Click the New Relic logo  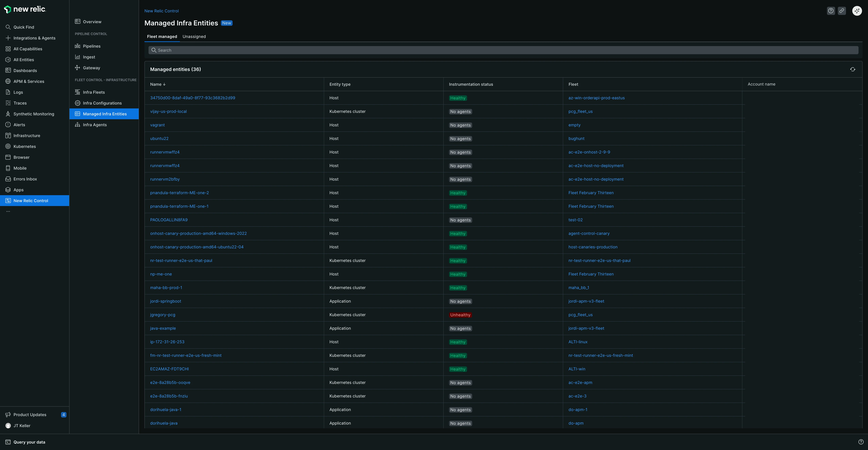pos(25,9)
